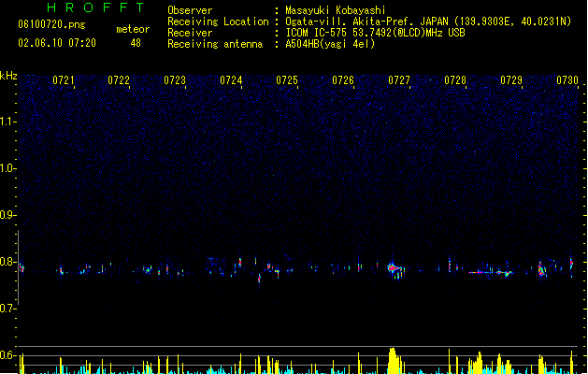Click the name Masayuki Kobayashi
The width and height of the screenshot is (588, 374).
click(x=336, y=10)
